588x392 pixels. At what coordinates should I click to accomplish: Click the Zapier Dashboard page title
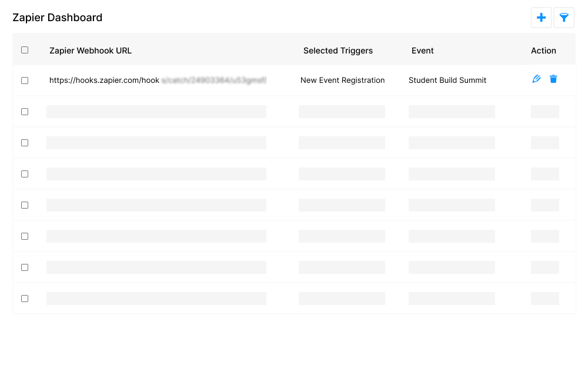tap(57, 18)
